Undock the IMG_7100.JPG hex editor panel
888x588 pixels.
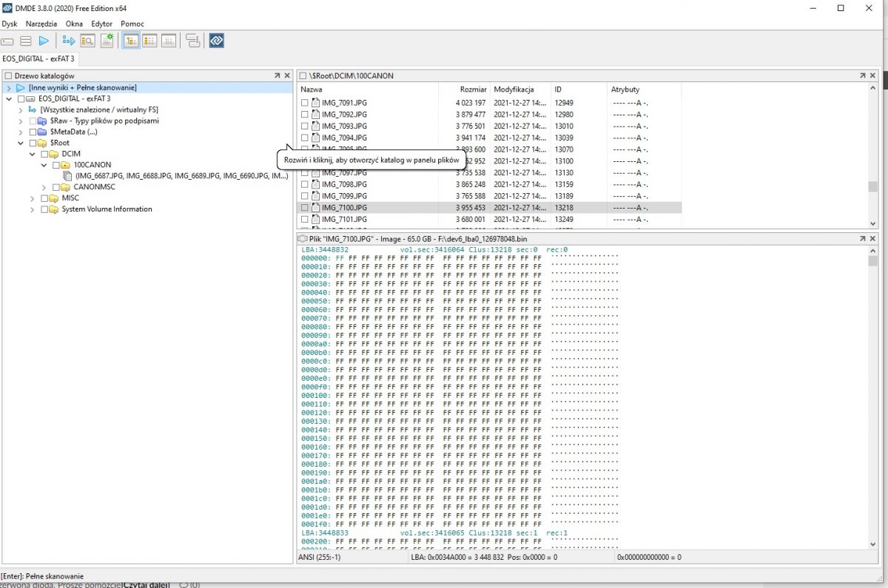[862, 239]
